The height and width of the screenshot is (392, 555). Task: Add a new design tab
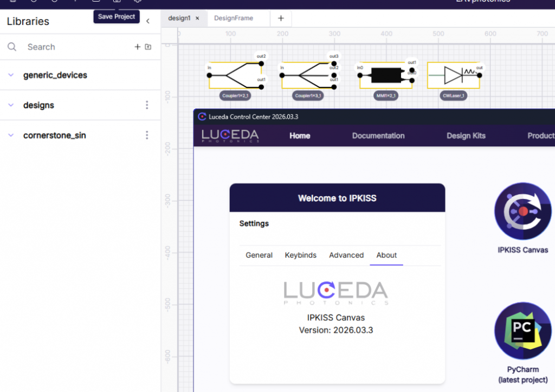click(281, 18)
